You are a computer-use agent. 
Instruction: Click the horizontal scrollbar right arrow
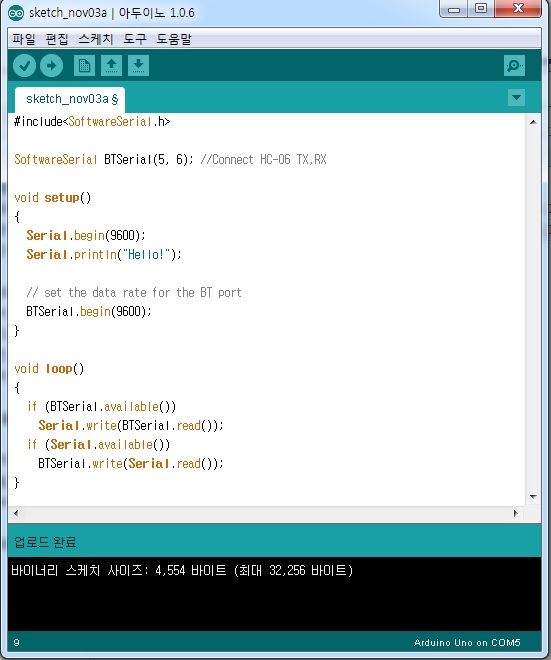[x=516, y=513]
